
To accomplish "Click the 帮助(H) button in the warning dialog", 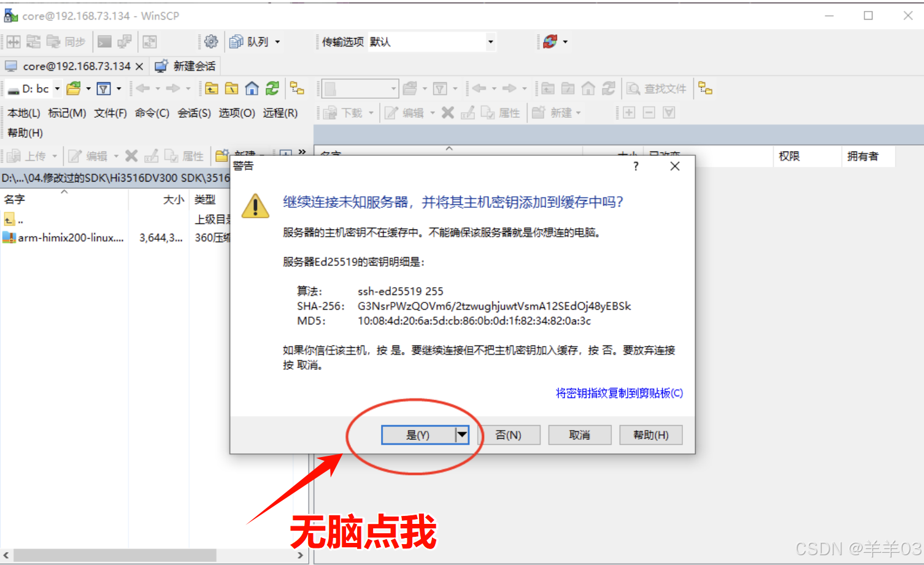I will (x=651, y=435).
